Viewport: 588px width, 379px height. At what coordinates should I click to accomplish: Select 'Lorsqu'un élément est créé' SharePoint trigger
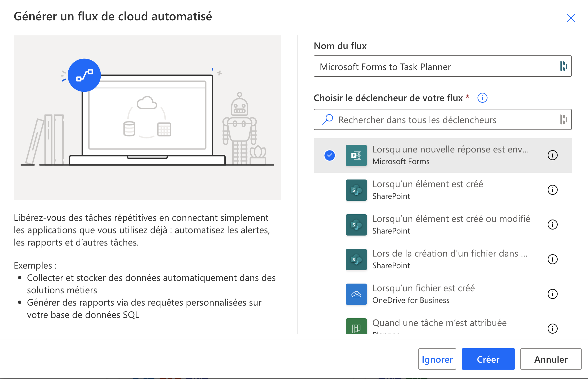click(x=427, y=190)
